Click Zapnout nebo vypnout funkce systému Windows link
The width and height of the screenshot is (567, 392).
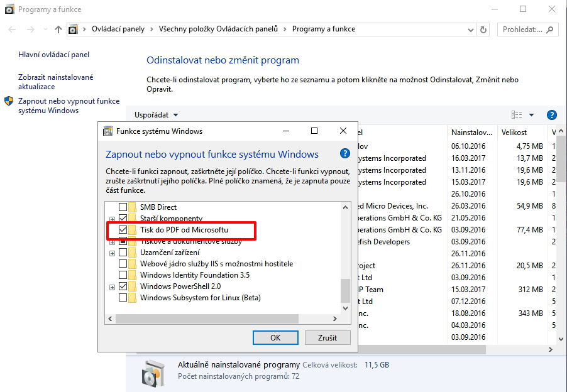tap(69, 106)
